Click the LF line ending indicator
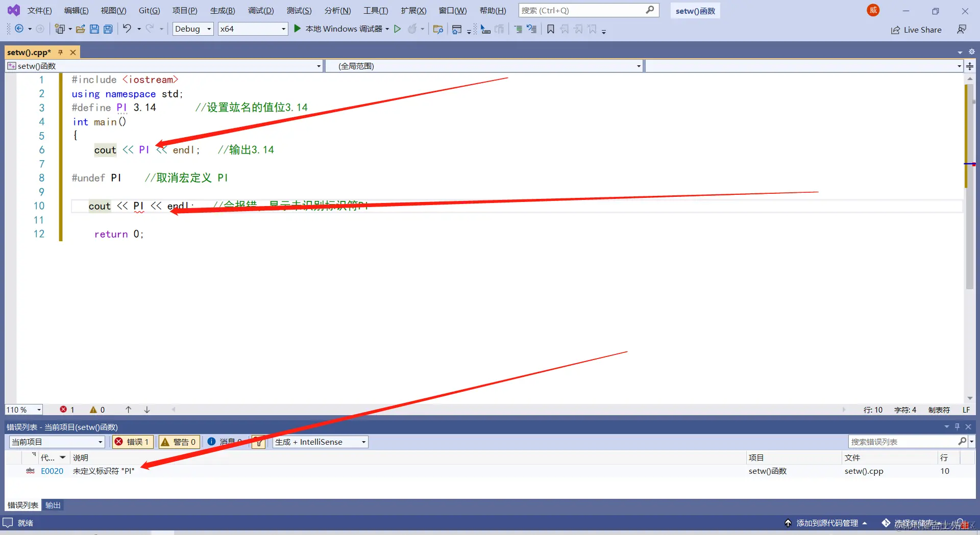Viewport: 980px width, 535px height. click(x=966, y=410)
